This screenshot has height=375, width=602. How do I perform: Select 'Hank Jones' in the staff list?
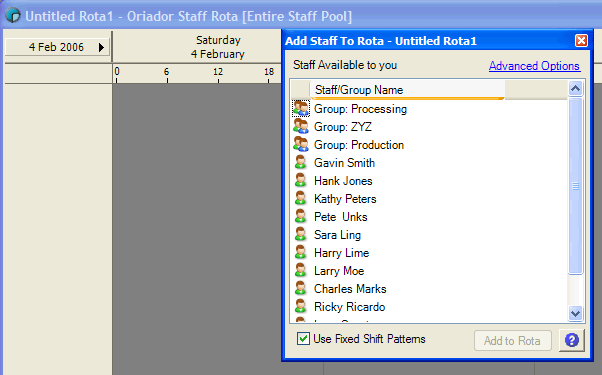coord(343,181)
